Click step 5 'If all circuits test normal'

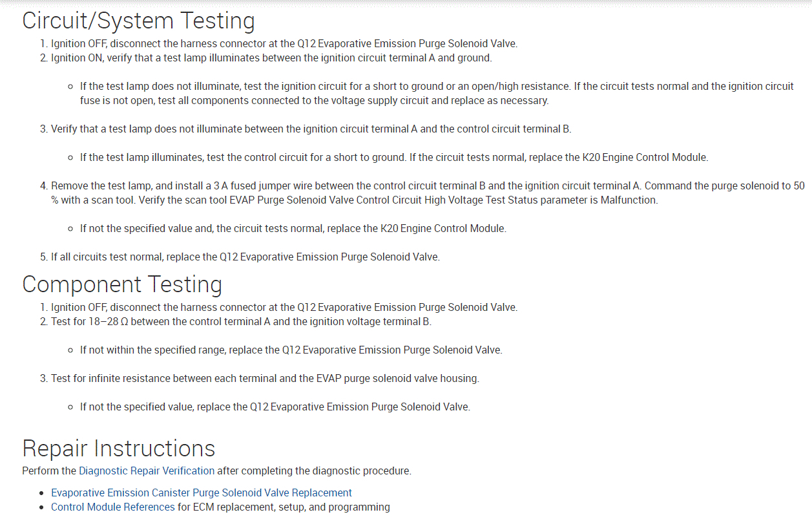point(245,257)
